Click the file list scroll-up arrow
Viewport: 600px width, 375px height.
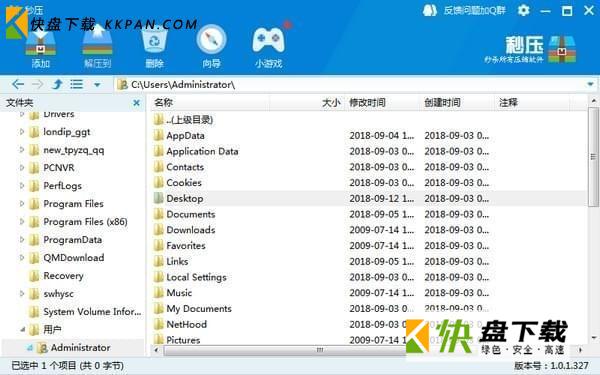(x=593, y=101)
